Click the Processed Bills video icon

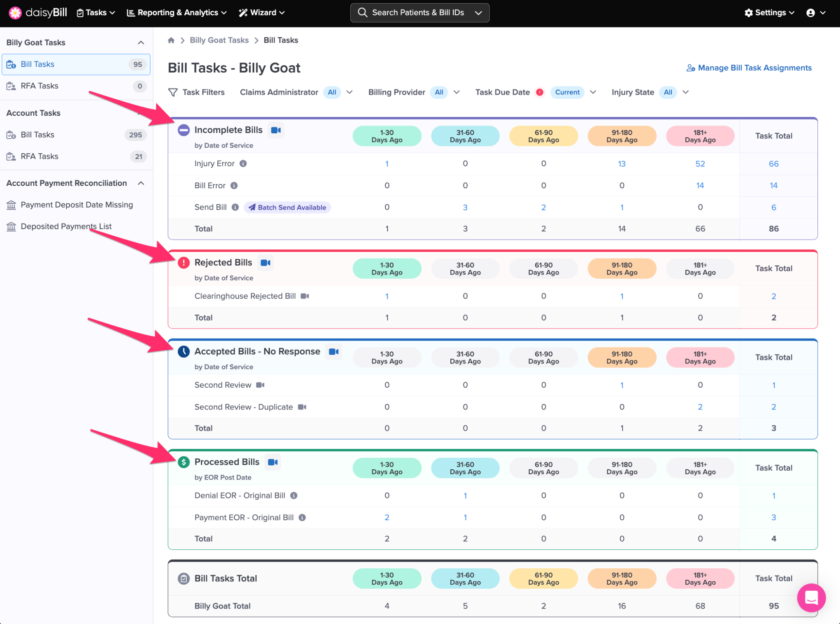[273, 462]
